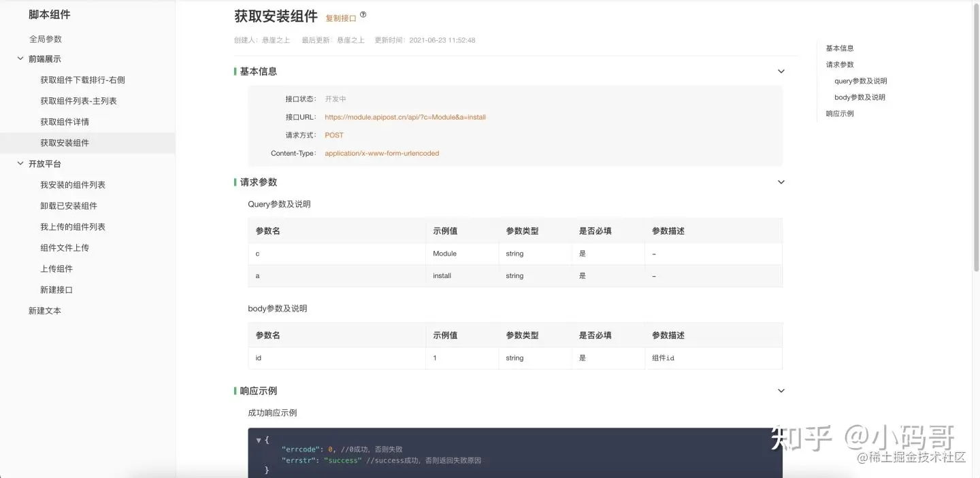
Task: Click the 响应示例 section heading
Action: (x=259, y=391)
